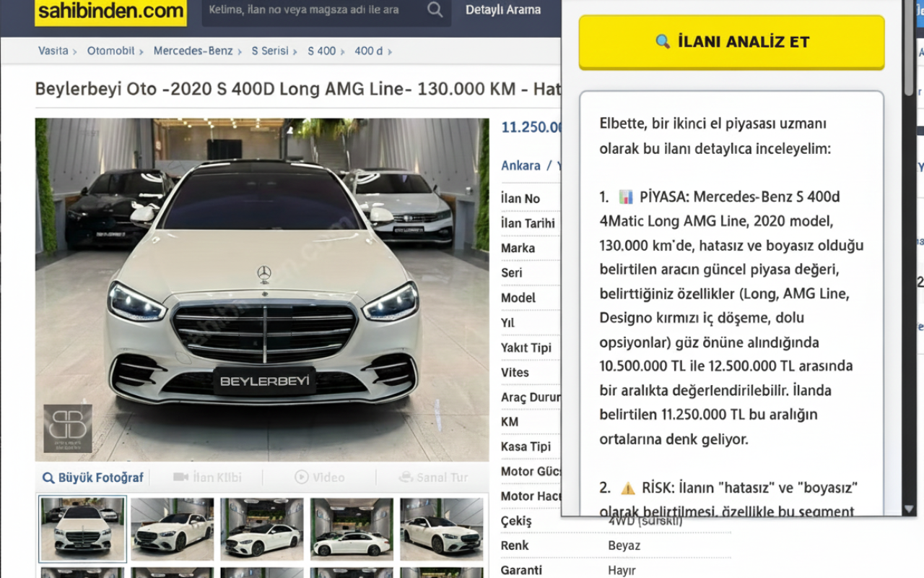This screenshot has width=924, height=578.
Task: Switch to Sanal Tur tab
Action: coord(433,478)
